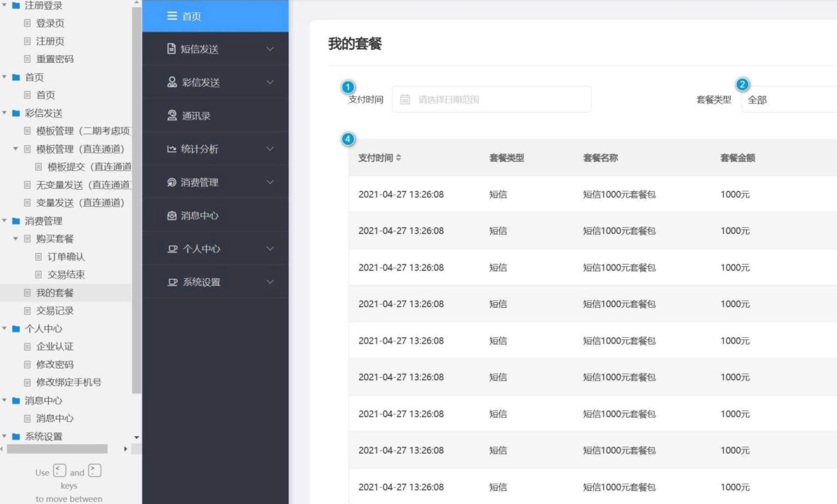The image size is (837, 504).
Task: Click the 短信发送 document icon
Action: pyautogui.click(x=171, y=49)
